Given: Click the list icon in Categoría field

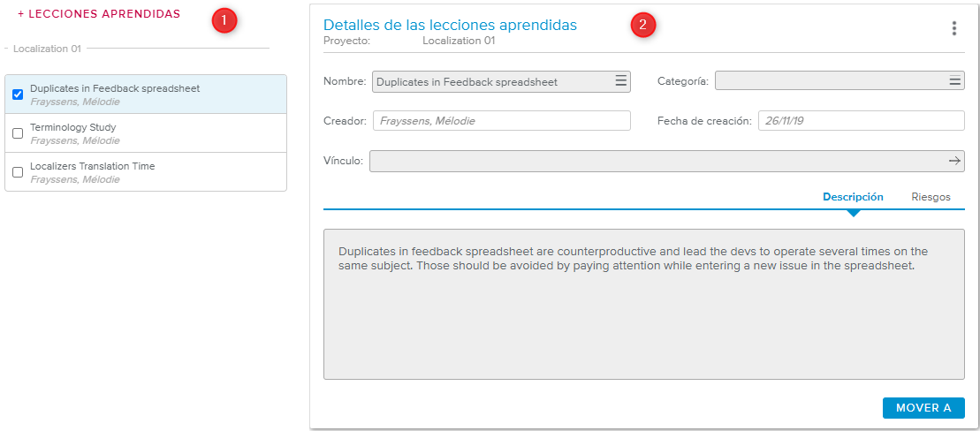Looking at the screenshot, I should 954,81.
